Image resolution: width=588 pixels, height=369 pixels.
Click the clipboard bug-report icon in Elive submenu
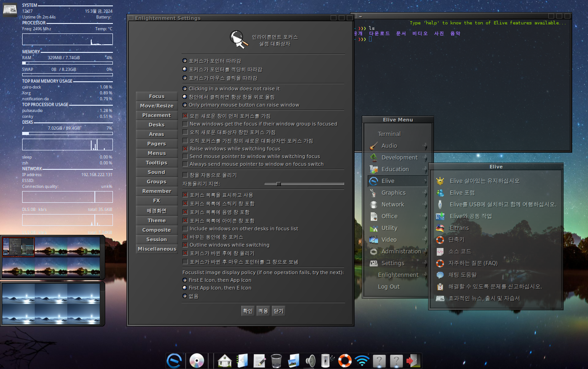[440, 287]
